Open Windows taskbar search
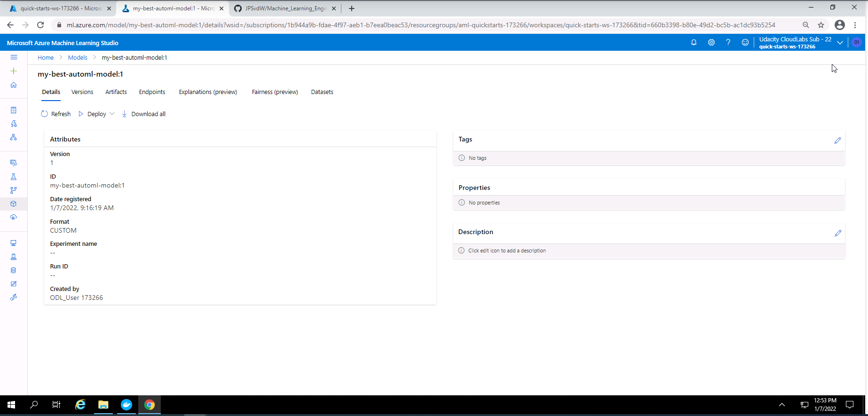 34,405
